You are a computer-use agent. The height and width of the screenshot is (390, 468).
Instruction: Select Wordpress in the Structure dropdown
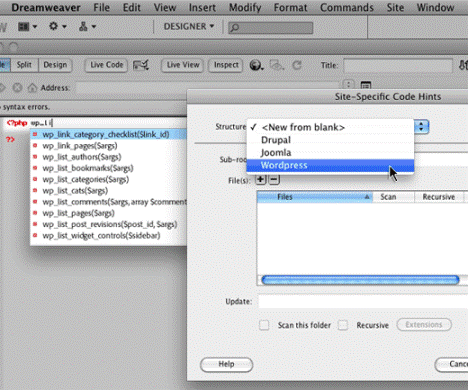(x=330, y=165)
